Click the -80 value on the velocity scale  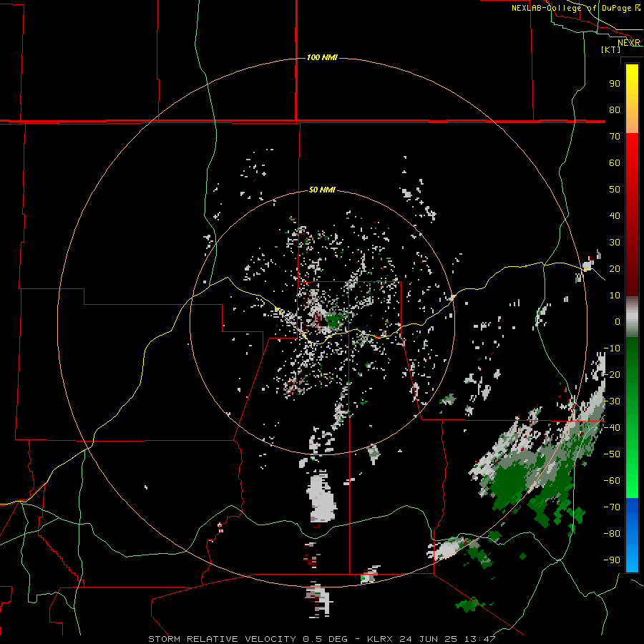[x=612, y=534]
